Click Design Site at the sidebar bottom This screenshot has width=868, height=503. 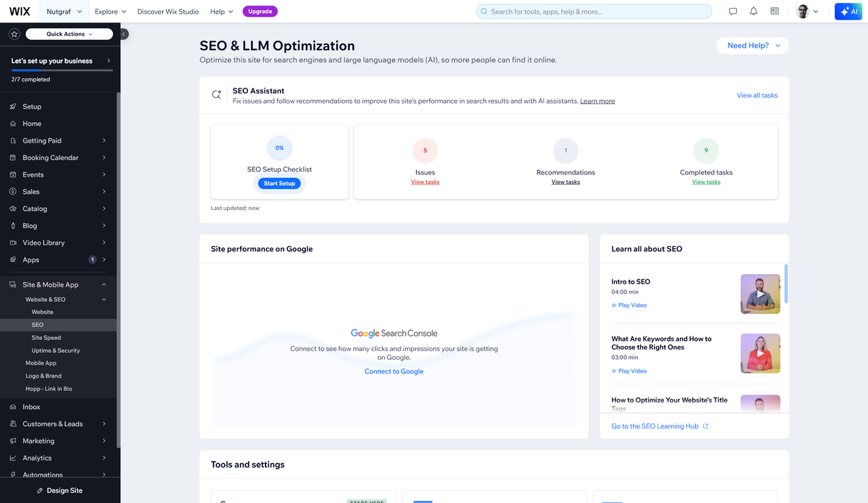60,490
